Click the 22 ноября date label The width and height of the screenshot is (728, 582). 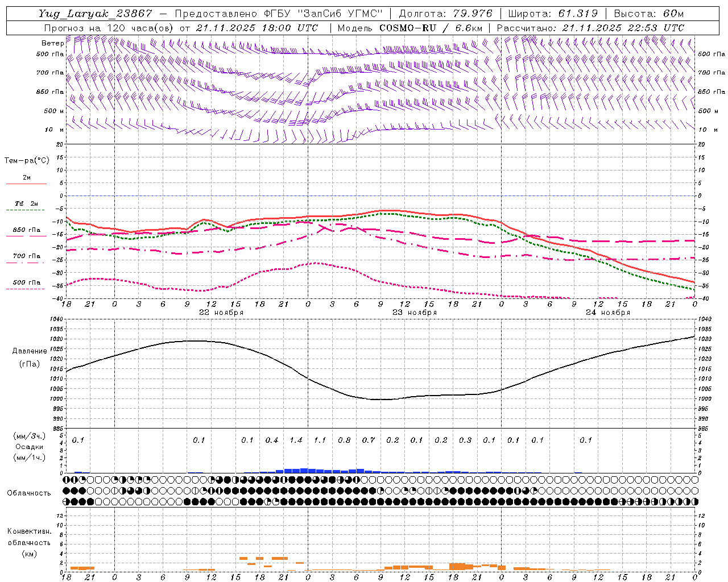coord(221,313)
